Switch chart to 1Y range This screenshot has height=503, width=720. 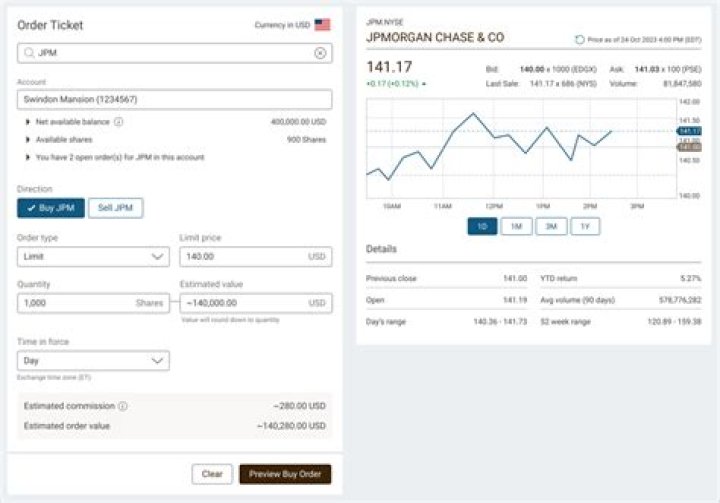[x=585, y=227]
